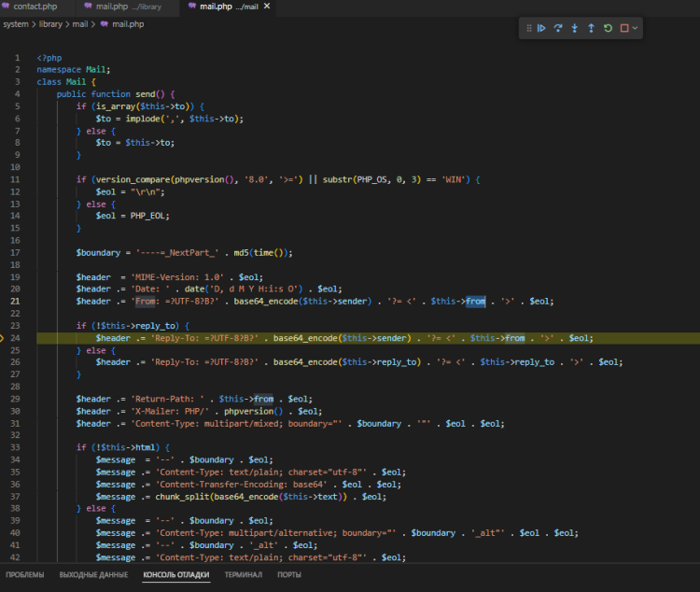Expand the debug toolbar dropdown chevron
700x592 pixels.
[x=636, y=29]
